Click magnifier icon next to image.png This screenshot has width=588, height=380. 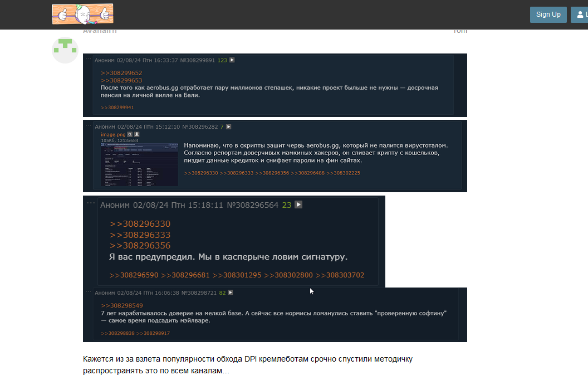tap(130, 134)
